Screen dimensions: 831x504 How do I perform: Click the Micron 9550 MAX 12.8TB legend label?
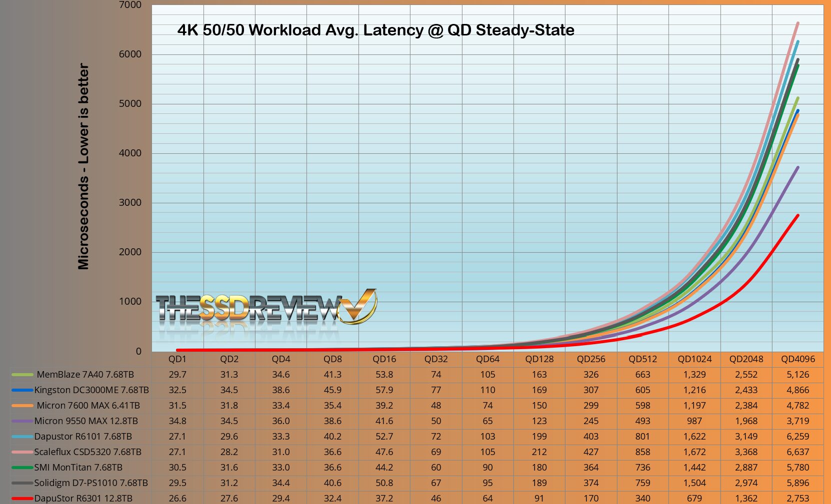pyautogui.click(x=86, y=421)
